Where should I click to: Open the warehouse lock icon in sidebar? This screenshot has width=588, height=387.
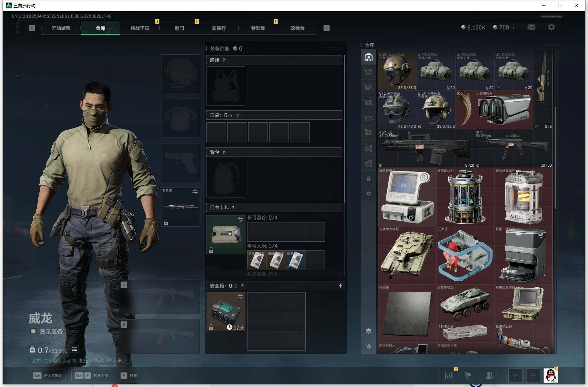[369, 178]
